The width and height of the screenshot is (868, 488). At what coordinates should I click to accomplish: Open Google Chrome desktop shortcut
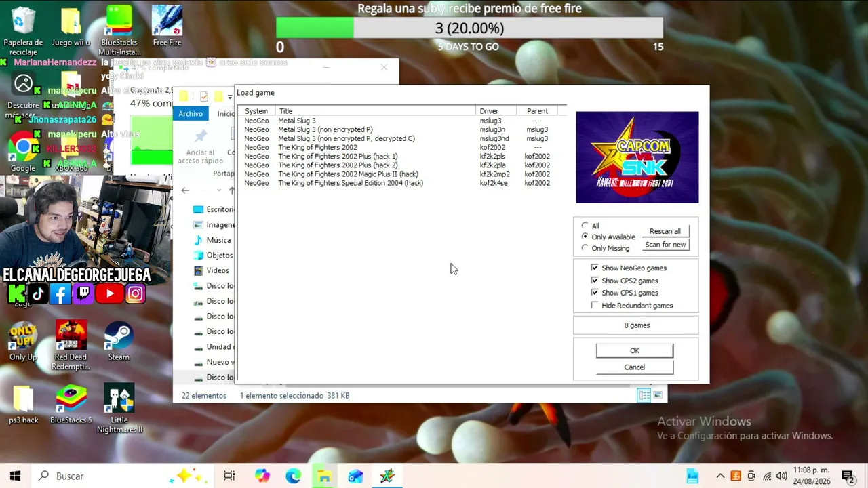coord(23,151)
